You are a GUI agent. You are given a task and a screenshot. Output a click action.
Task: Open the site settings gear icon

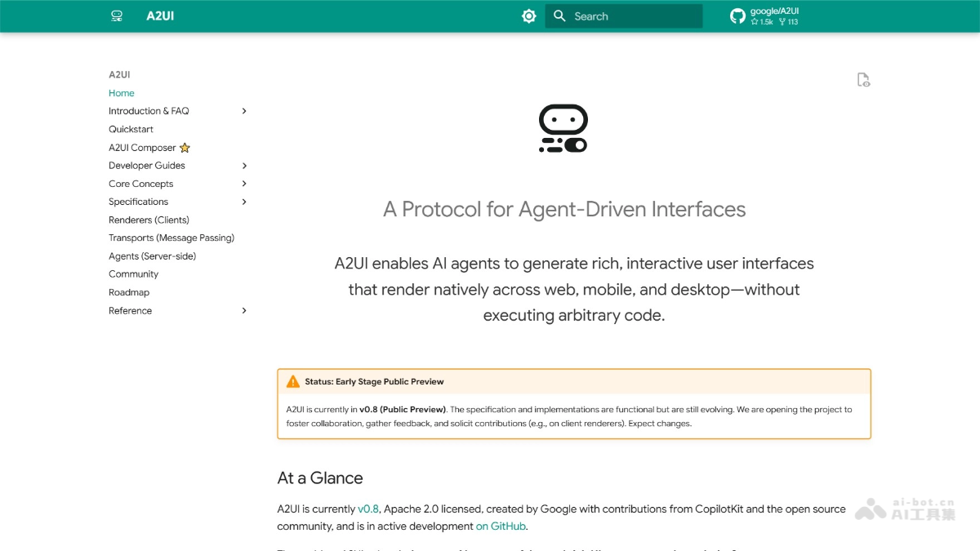pyautogui.click(x=528, y=16)
